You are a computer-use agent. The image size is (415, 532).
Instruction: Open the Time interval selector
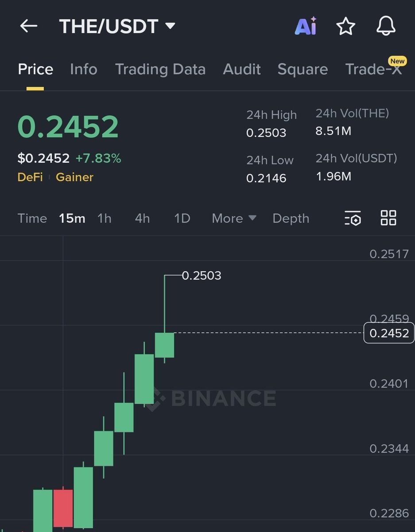(32, 218)
